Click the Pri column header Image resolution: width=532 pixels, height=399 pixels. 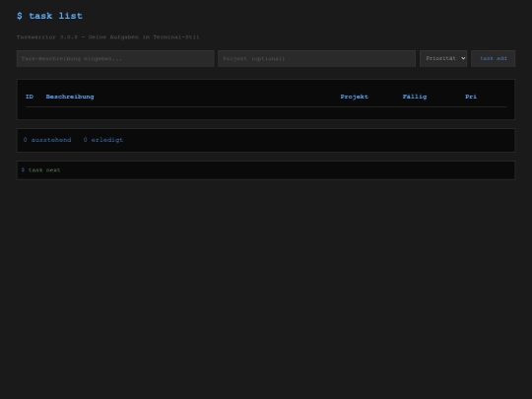471,97
